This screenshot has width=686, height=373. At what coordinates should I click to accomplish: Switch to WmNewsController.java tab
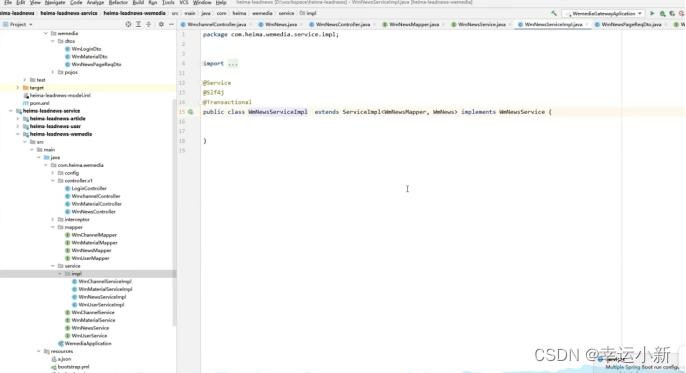[342, 24]
